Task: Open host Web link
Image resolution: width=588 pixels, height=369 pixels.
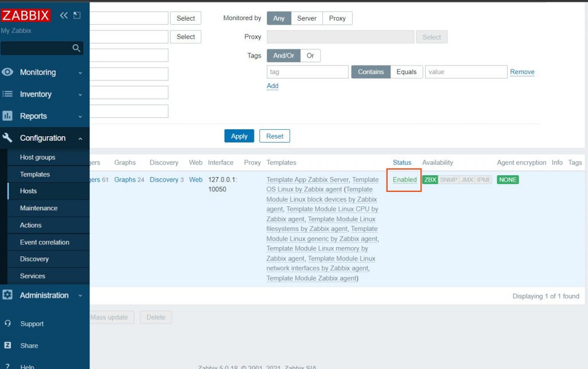Action: coord(196,180)
